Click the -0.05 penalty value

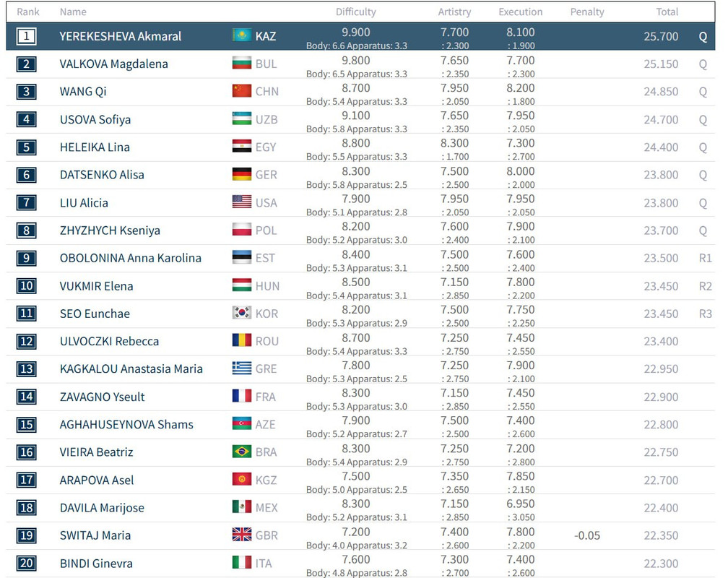click(x=587, y=535)
